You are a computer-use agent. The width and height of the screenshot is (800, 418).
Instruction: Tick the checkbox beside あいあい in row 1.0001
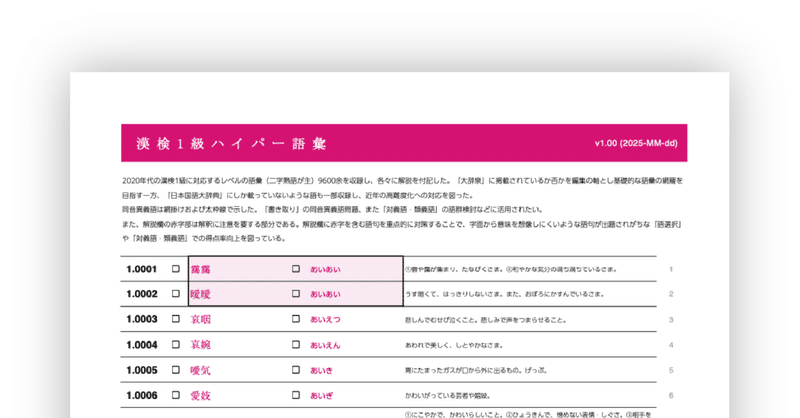pos(296,268)
